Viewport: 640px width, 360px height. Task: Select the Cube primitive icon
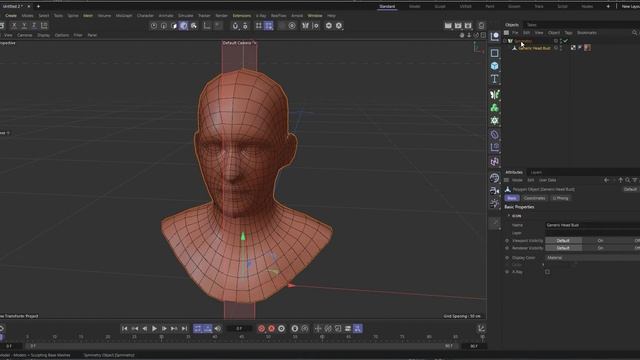pyautogui.click(x=494, y=66)
